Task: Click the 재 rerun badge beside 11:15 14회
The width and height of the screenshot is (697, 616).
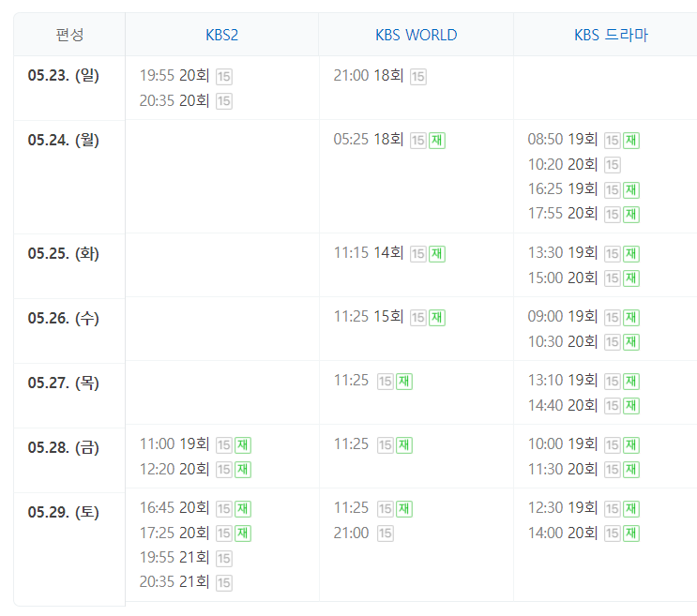Action: pyautogui.click(x=437, y=253)
